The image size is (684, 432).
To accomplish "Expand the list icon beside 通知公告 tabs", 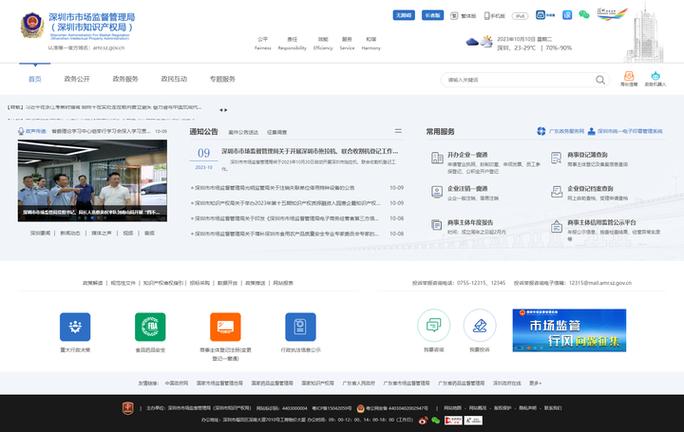I will pyautogui.click(x=398, y=131).
